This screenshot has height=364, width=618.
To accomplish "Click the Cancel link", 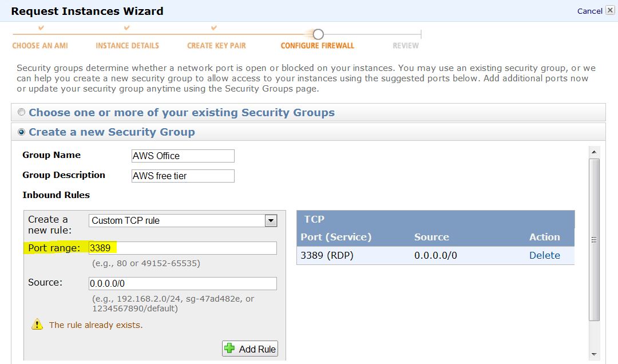I will click(589, 11).
